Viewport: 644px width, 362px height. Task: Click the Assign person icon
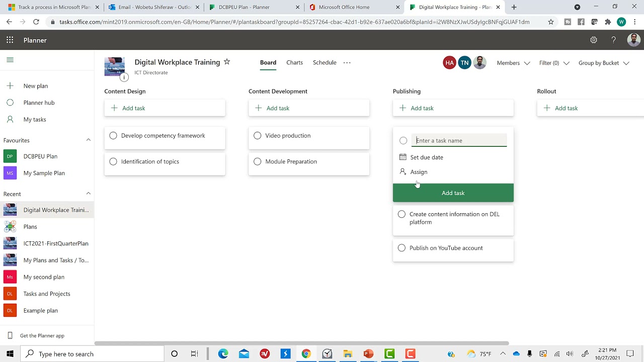point(403,172)
